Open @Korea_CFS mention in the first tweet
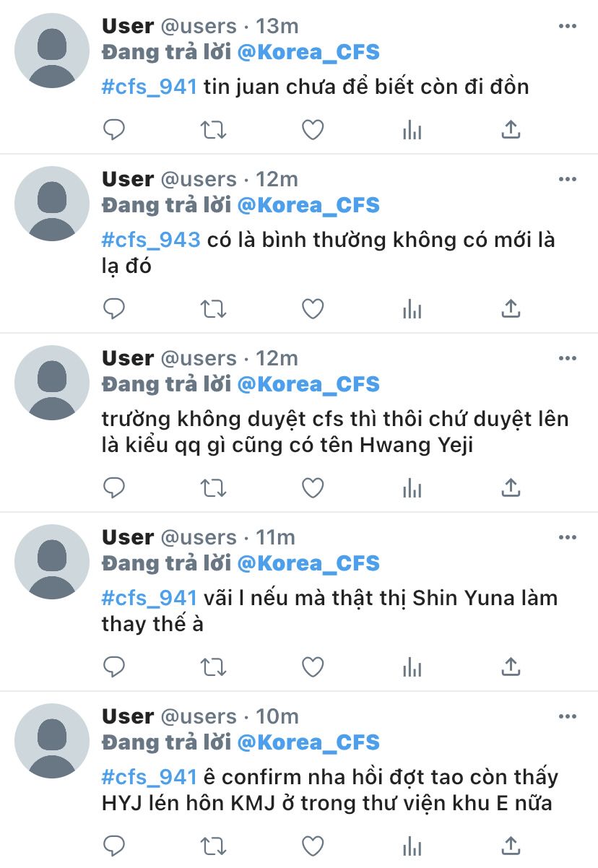The height and width of the screenshot is (868, 598). [x=308, y=53]
